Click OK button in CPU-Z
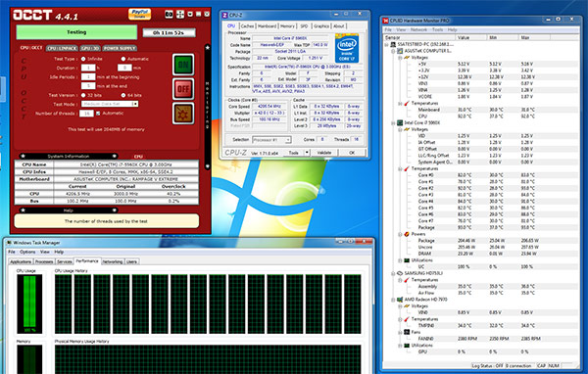The image size is (588, 374). point(352,153)
